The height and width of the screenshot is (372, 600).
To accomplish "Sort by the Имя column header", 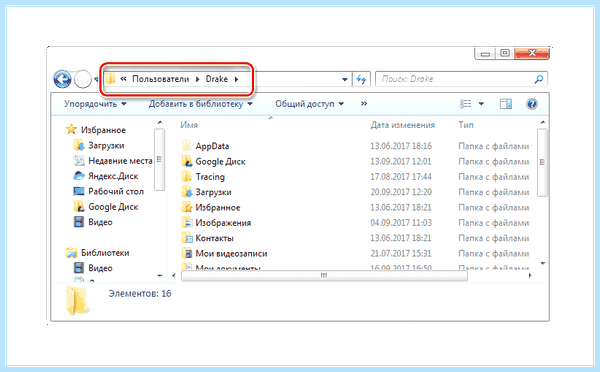I will [x=189, y=125].
